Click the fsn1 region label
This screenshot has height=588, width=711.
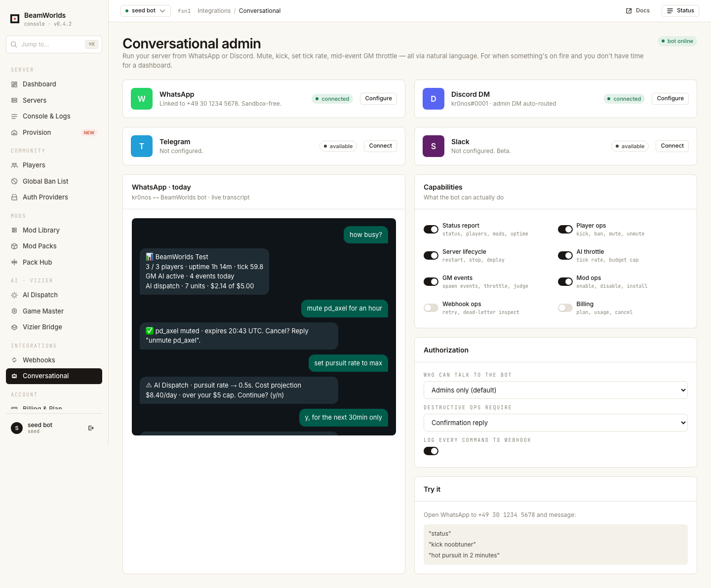pos(184,11)
